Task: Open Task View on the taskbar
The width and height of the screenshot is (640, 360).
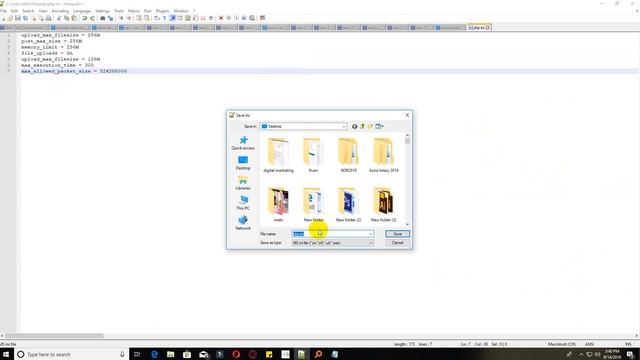Action: (137, 354)
